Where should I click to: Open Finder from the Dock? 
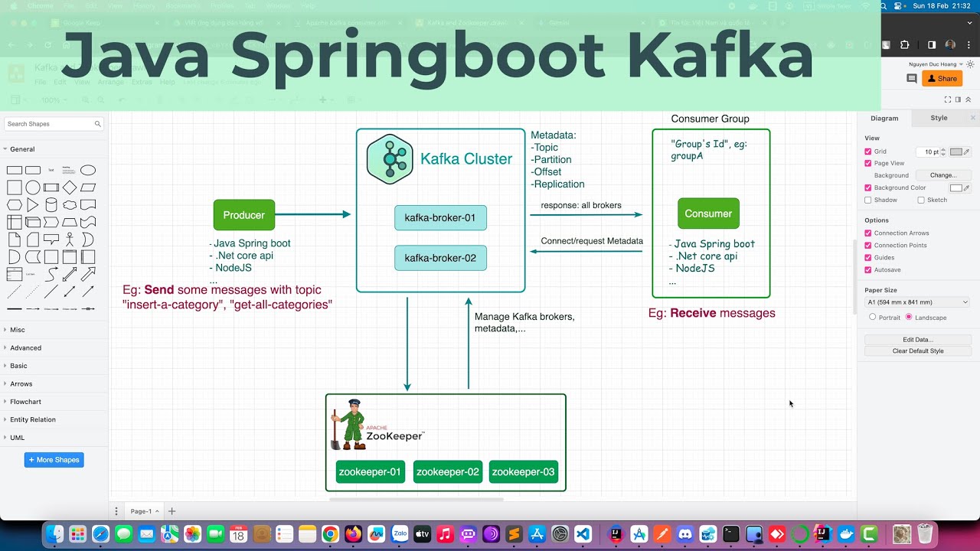coord(54,534)
